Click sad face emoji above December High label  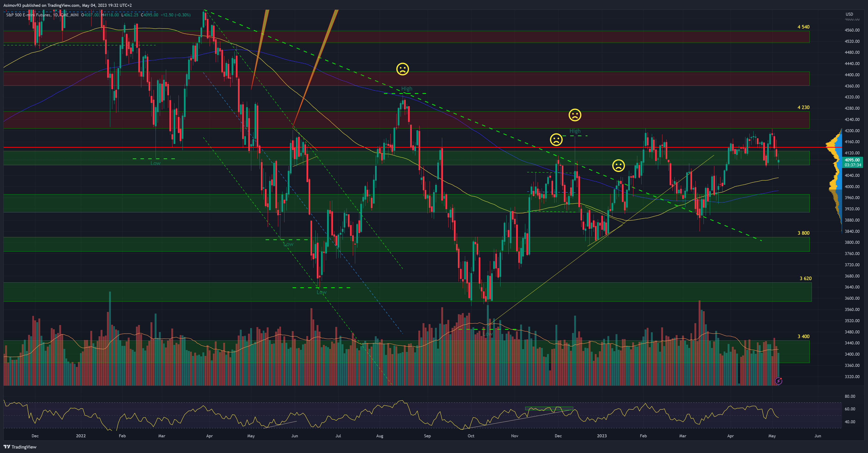click(575, 115)
